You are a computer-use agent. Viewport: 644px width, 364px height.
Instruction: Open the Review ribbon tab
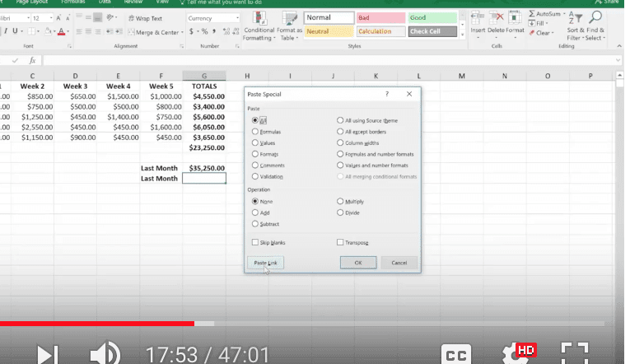[133, 2]
